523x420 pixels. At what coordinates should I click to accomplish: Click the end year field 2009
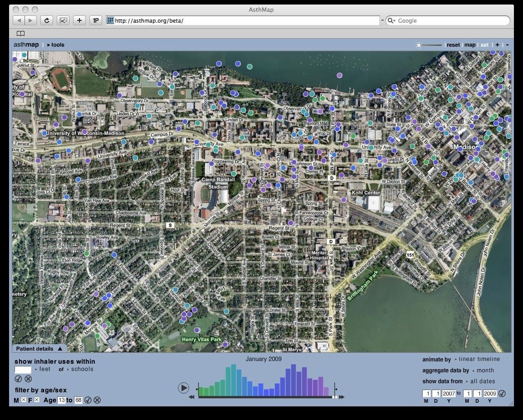pos(490,394)
